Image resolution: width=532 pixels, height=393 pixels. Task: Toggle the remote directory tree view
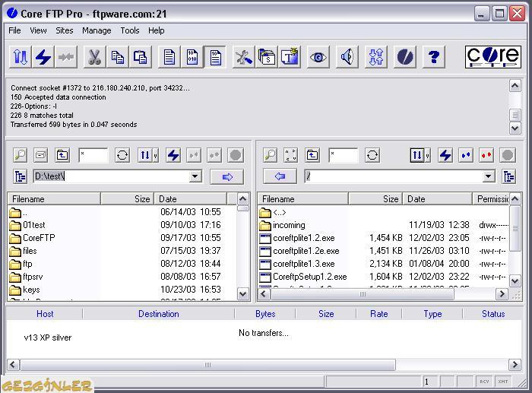(x=509, y=176)
